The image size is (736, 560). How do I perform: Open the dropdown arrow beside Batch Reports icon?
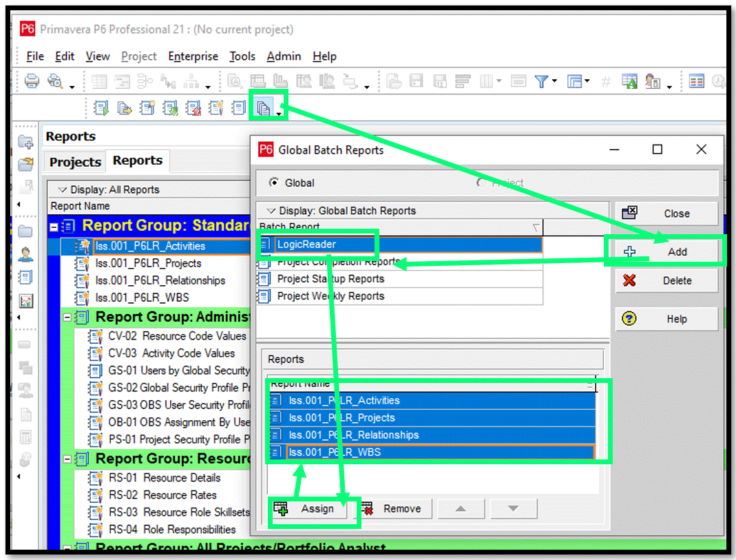279,113
